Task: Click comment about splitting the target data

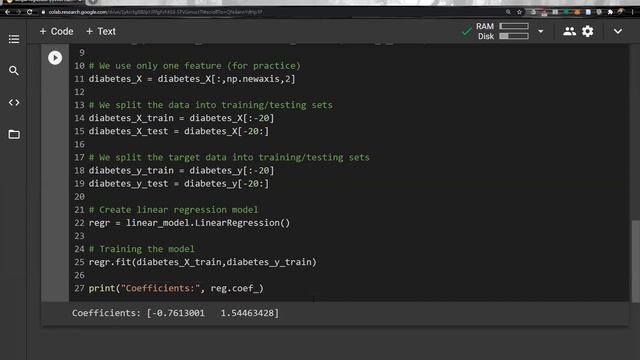Action: click(229, 157)
